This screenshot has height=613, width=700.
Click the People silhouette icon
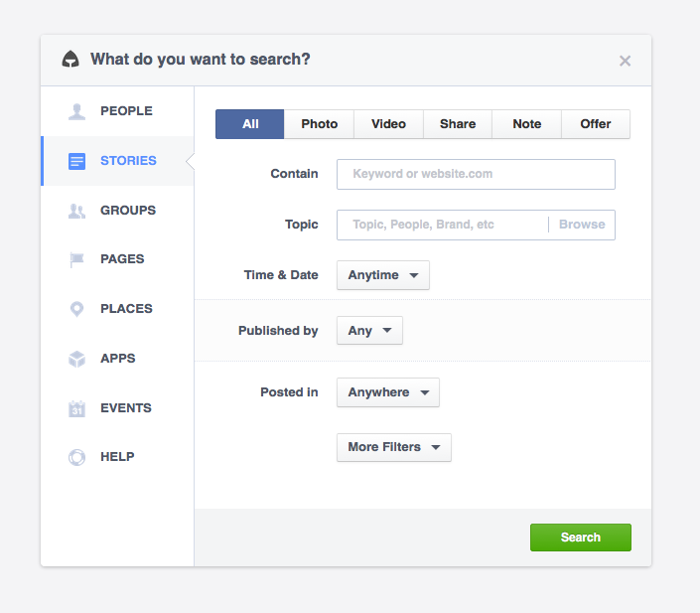pyautogui.click(x=76, y=111)
